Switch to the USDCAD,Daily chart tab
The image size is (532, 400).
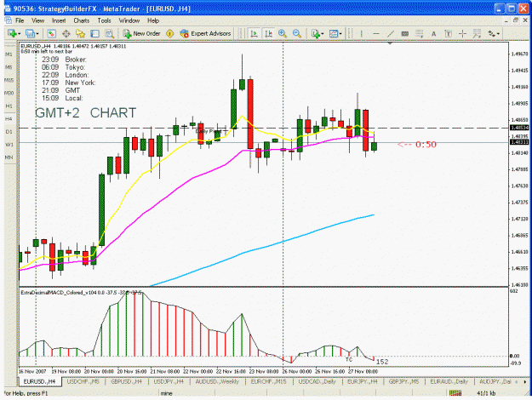coord(317,381)
